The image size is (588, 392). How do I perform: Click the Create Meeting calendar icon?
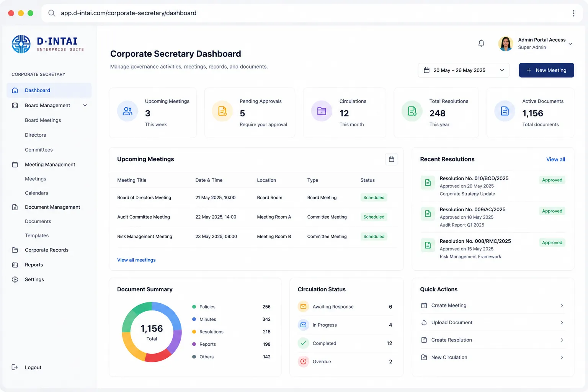(424, 305)
